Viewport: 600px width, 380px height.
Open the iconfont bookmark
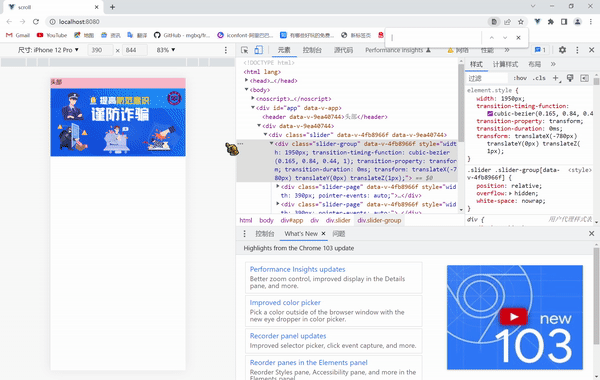point(245,35)
